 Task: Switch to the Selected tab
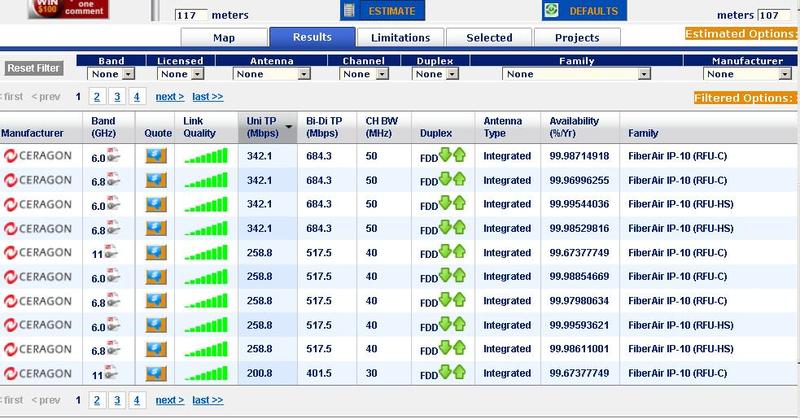point(489,38)
